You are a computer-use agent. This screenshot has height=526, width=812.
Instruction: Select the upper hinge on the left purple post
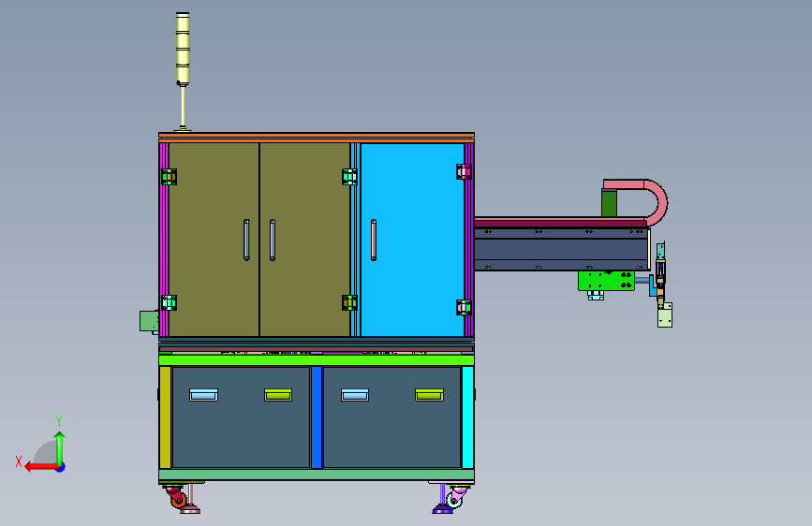click(169, 177)
